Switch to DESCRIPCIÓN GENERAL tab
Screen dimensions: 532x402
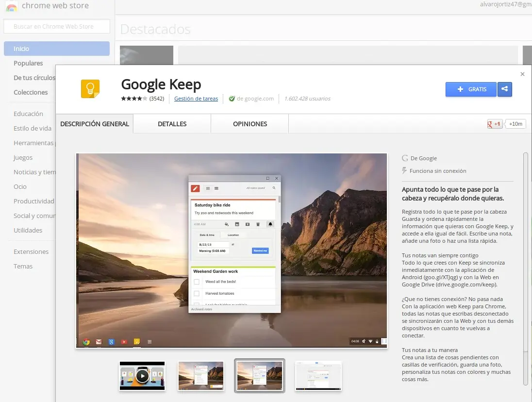pos(94,124)
